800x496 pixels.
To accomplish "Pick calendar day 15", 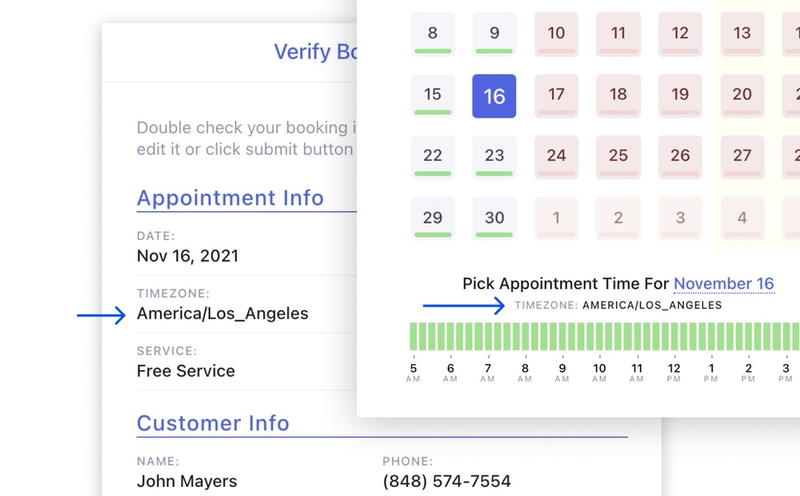I will (432, 96).
